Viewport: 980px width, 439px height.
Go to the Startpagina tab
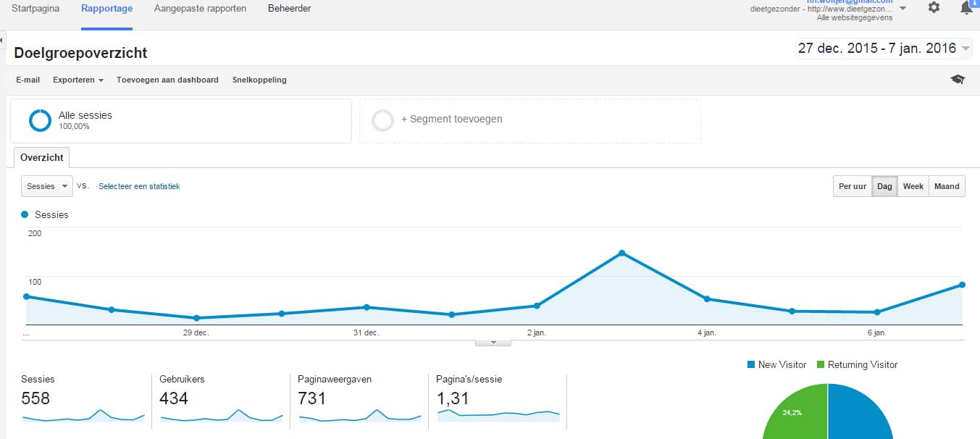click(35, 9)
